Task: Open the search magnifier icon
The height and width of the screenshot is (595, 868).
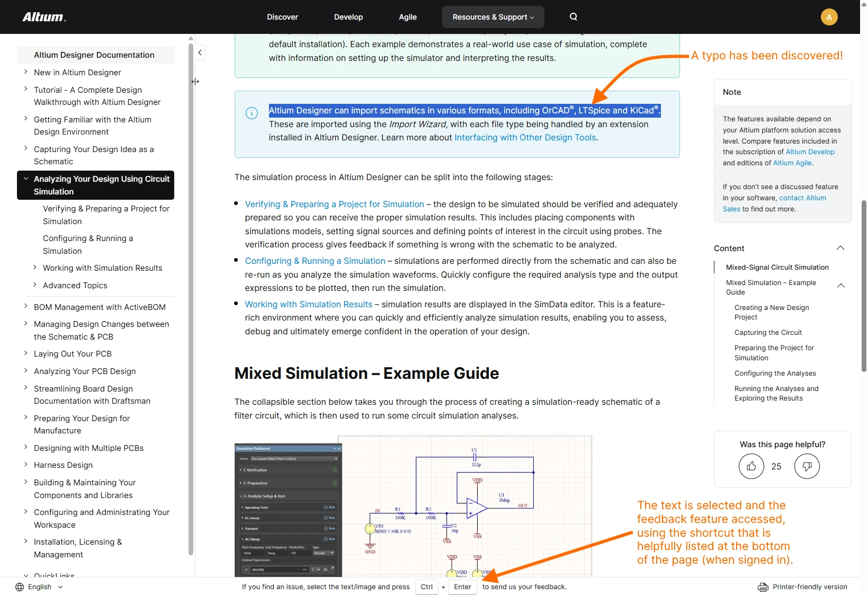Action: pos(573,17)
